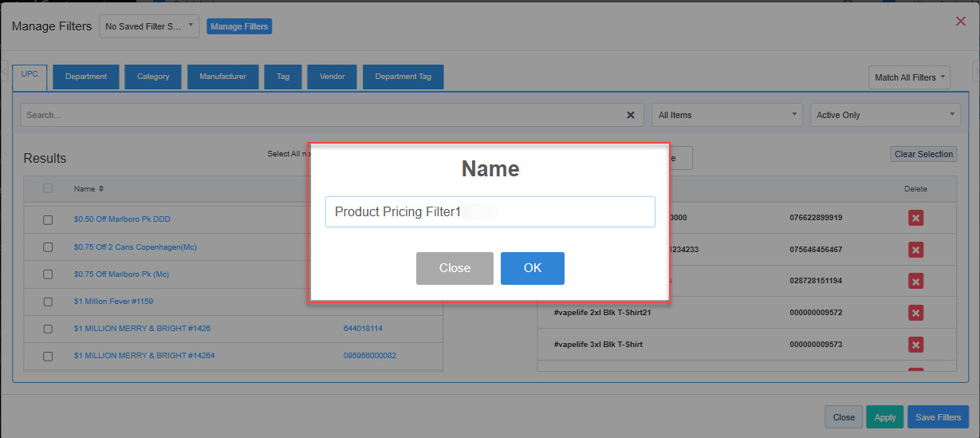Delete the row with UPC 028728151194
Viewport: 980px width, 438px height.
pos(915,281)
